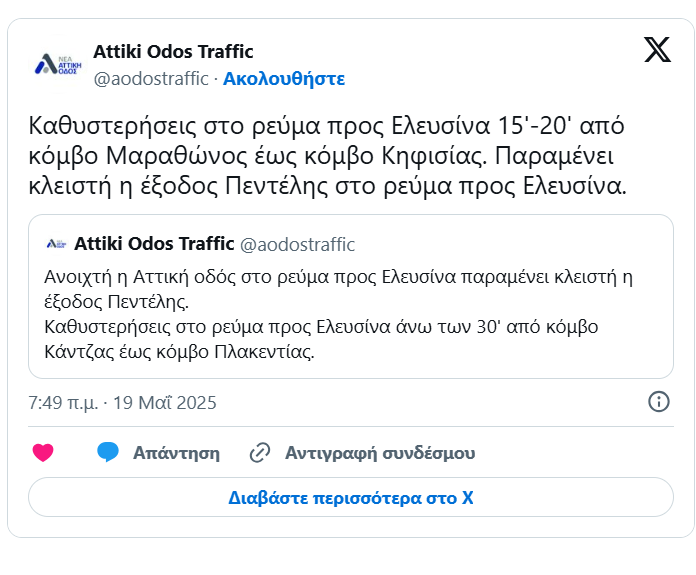Follow the account via Ακολουθήστε
The image size is (696, 575).
pos(283,78)
